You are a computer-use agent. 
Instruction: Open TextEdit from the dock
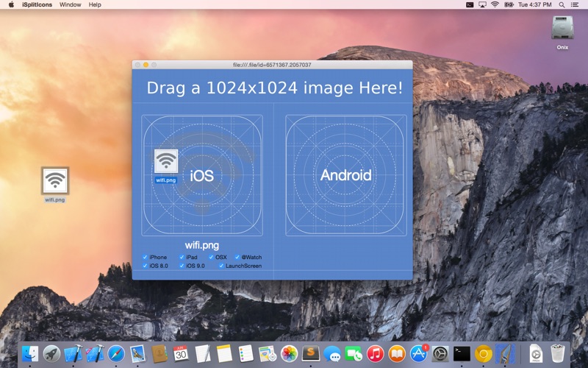point(203,354)
